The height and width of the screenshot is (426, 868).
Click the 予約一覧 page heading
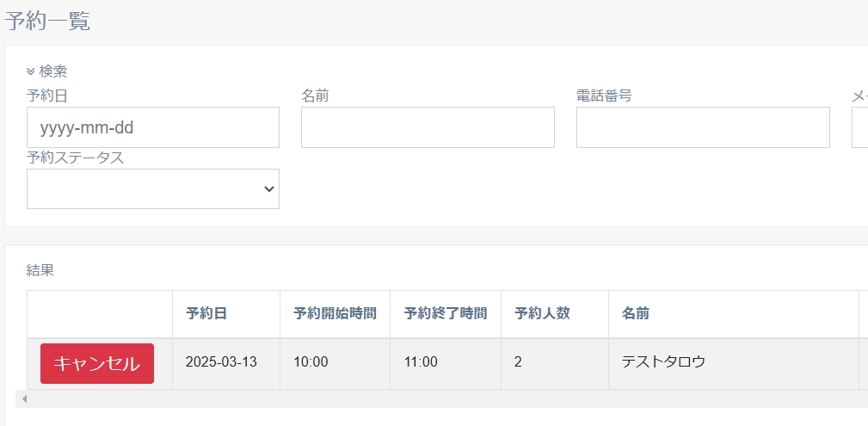(48, 21)
